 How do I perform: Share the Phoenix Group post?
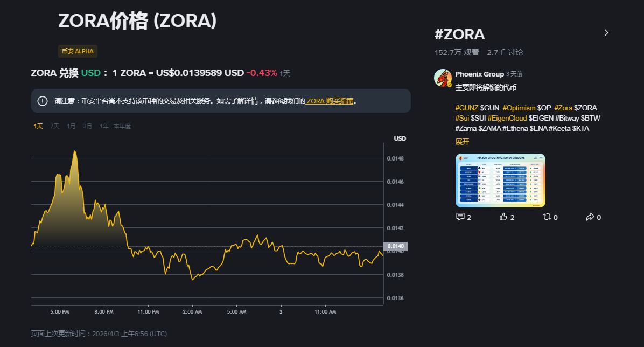tap(590, 217)
